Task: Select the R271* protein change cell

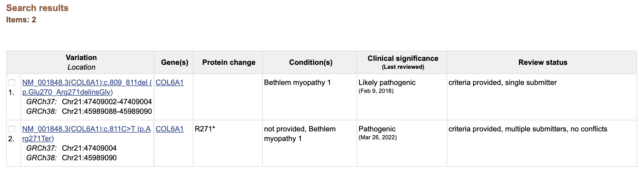Action: coord(205,129)
